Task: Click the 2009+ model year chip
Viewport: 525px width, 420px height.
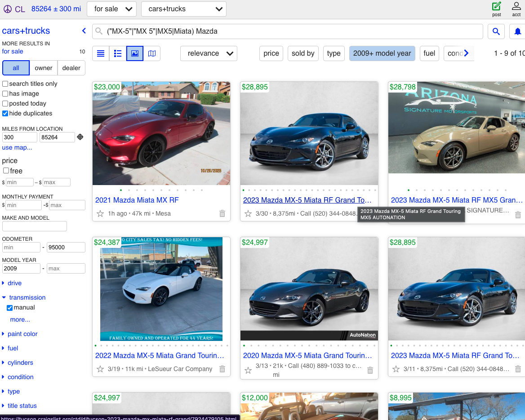Action: [382, 53]
